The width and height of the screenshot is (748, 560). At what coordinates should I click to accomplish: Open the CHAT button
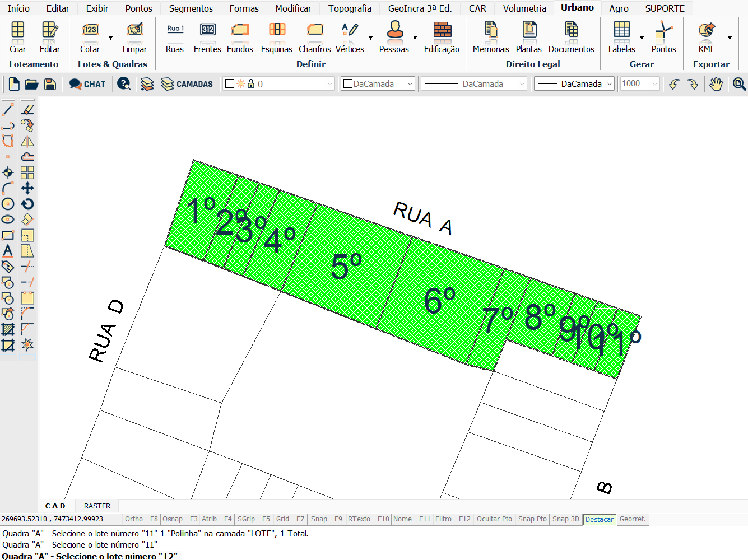point(87,84)
